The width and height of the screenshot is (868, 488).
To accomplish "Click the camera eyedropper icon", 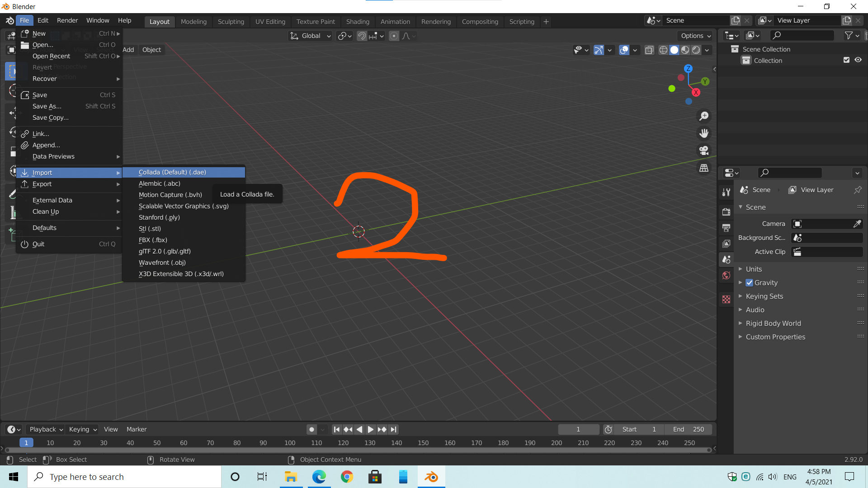I will pos(857,224).
